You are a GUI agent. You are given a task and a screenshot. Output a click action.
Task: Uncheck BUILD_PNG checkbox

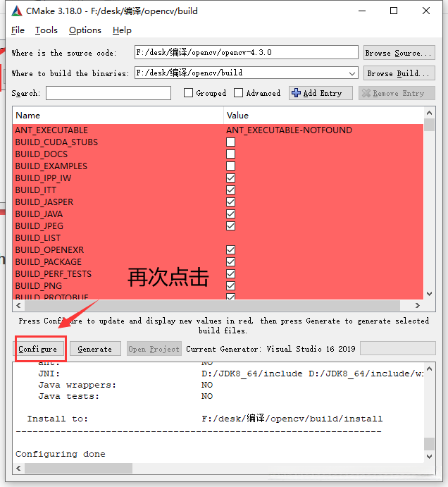click(x=230, y=285)
